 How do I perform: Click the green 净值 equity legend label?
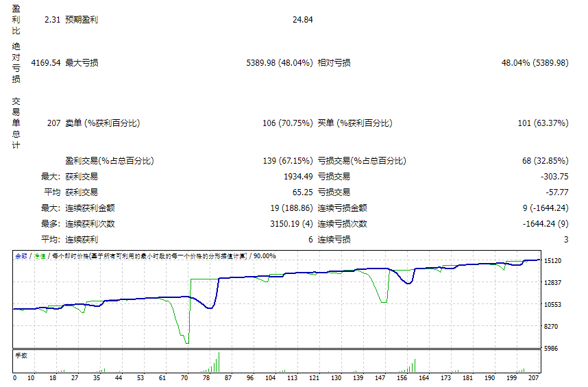coord(40,255)
